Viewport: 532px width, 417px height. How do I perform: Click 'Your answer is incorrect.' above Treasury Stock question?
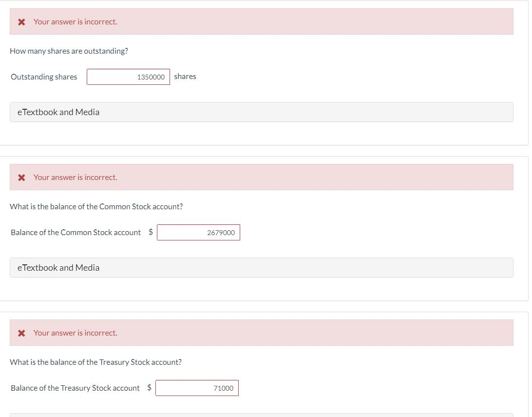76,333
